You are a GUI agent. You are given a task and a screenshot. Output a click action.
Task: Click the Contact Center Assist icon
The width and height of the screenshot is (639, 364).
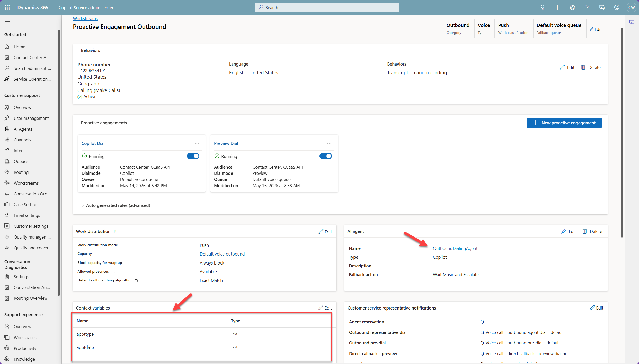pyautogui.click(x=7, y=58)
